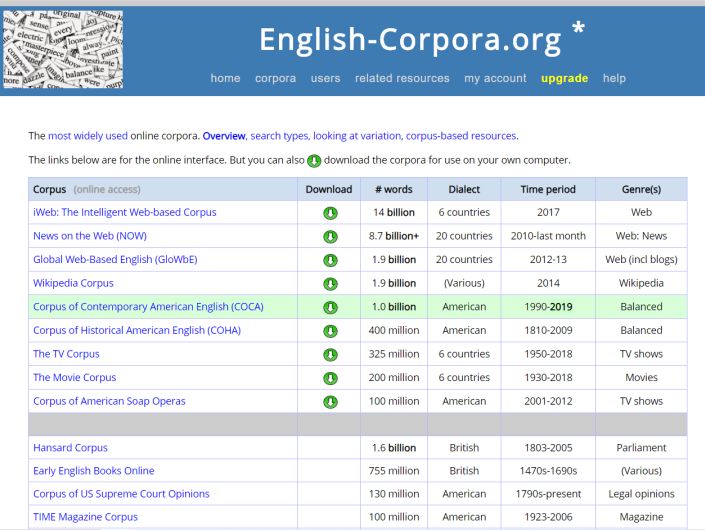Viewport: 705px width, 530px height.
Task: Open the help menu item
Action: pyautogui.click(x=614, y=78)
